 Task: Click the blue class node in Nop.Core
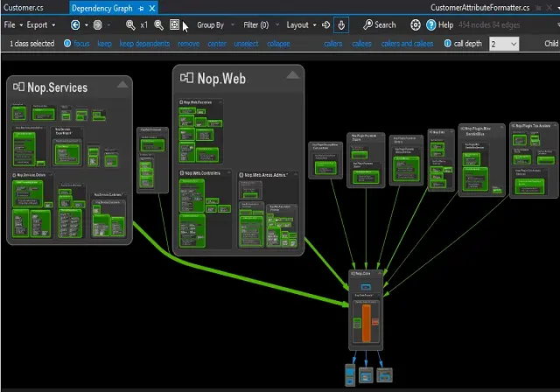366,287
